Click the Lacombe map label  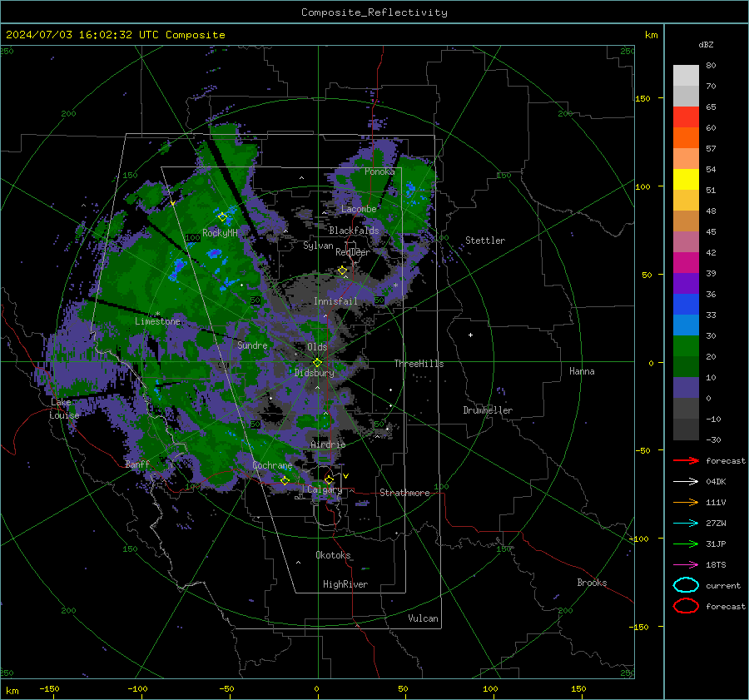(359, 209)
